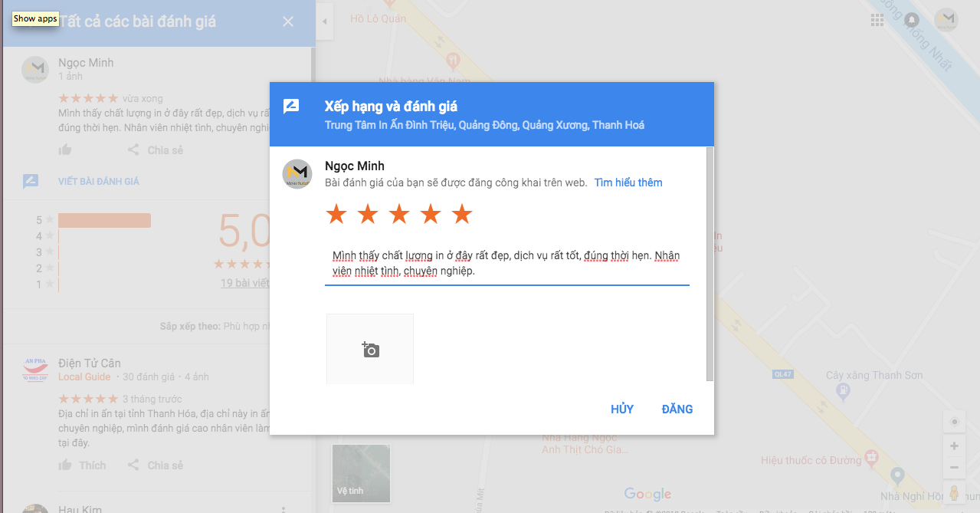The width and height of the screenshot is (980, 513).
Task: Click the dialog's vertical scrollbar
Action: tap(710, 265)
